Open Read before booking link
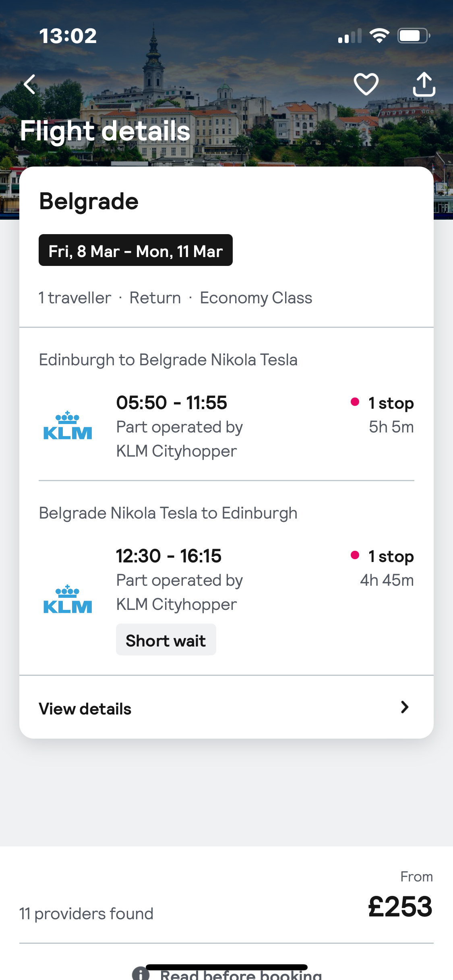The width and height of the screenshot is (453, 980). tap(241, 975)
